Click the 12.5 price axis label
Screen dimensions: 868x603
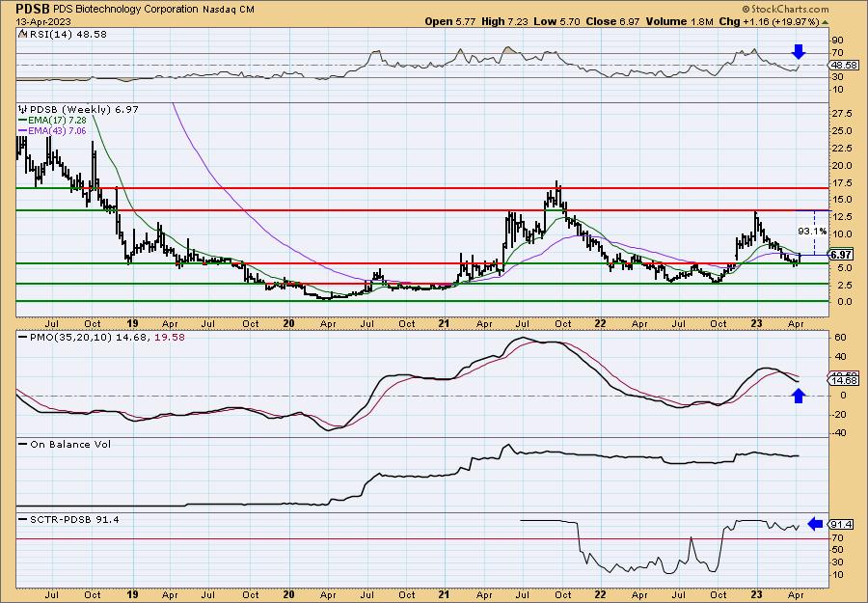pyautogui.click(x=841, y=218)
